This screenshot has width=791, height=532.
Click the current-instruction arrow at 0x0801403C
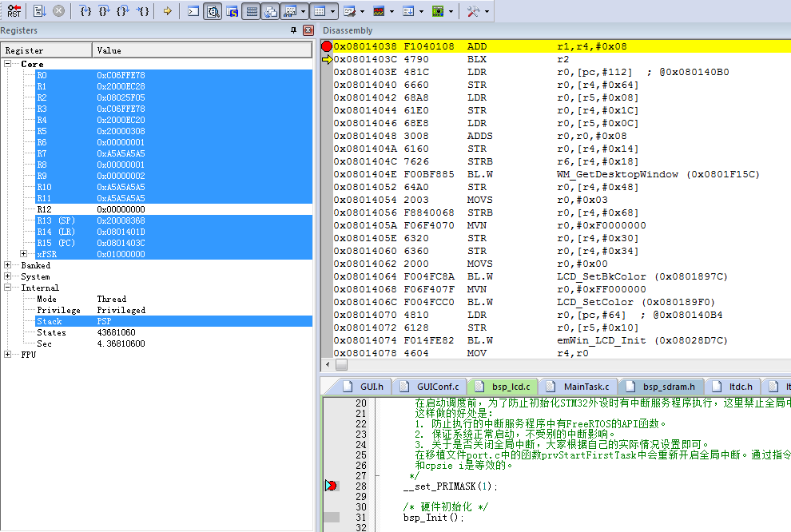coord(327,59)
